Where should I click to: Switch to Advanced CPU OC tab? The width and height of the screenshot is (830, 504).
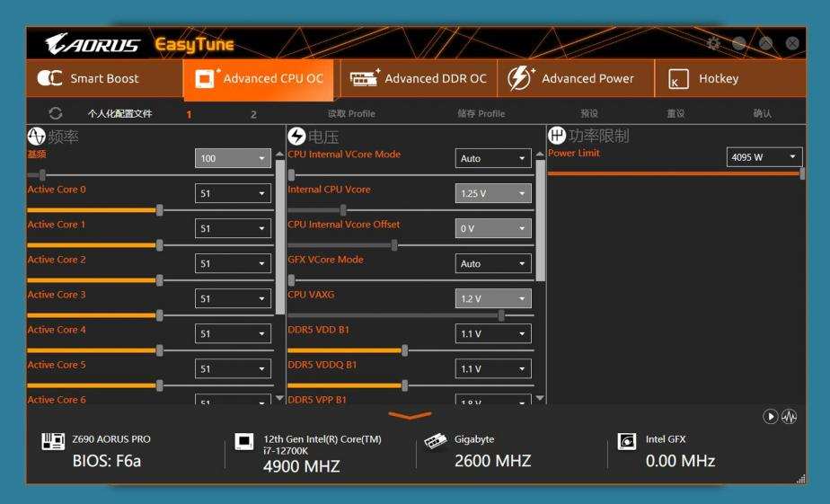(x=259, y=78)
